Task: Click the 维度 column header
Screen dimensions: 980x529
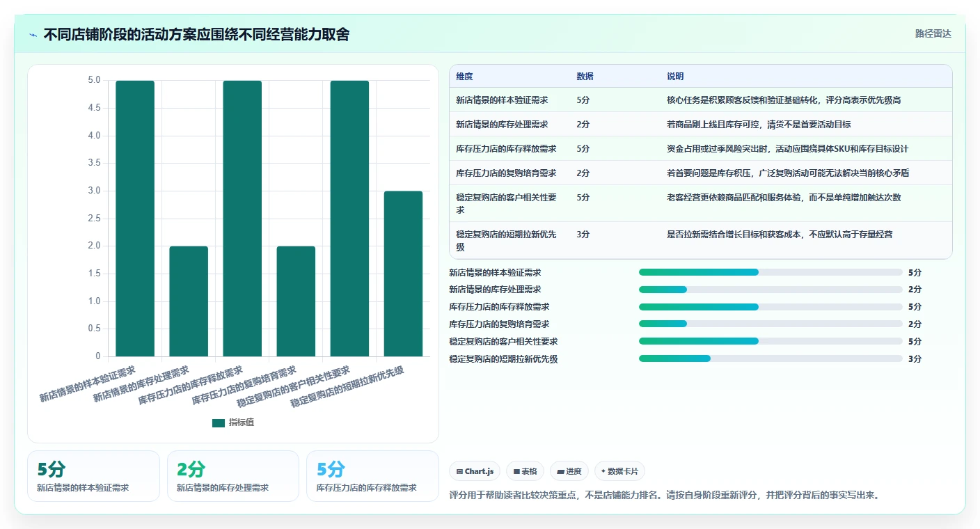Action: pyautogui.click(x=464, y=77)
